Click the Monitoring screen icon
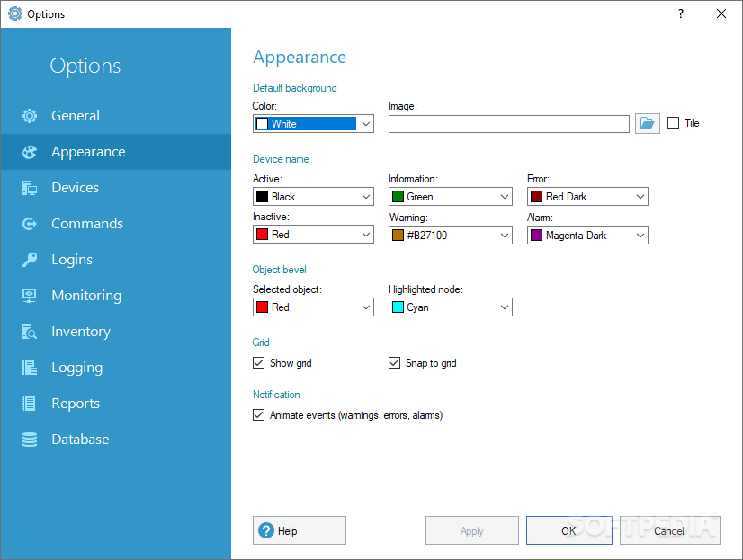Screen dimensions: 743x560 30,296
